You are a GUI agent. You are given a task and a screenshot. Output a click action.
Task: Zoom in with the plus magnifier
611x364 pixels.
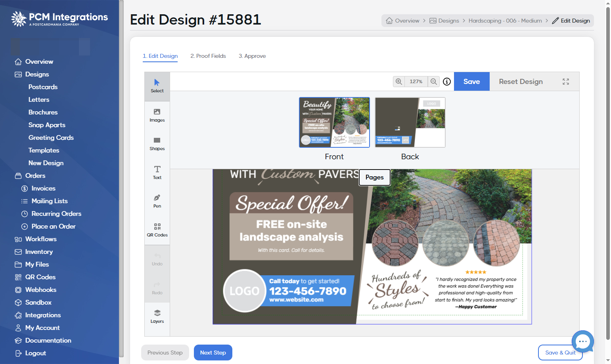point(398,82)
